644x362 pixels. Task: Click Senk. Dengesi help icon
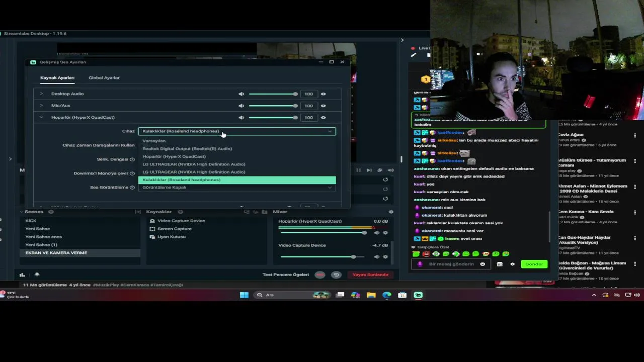tap(132, 159)
